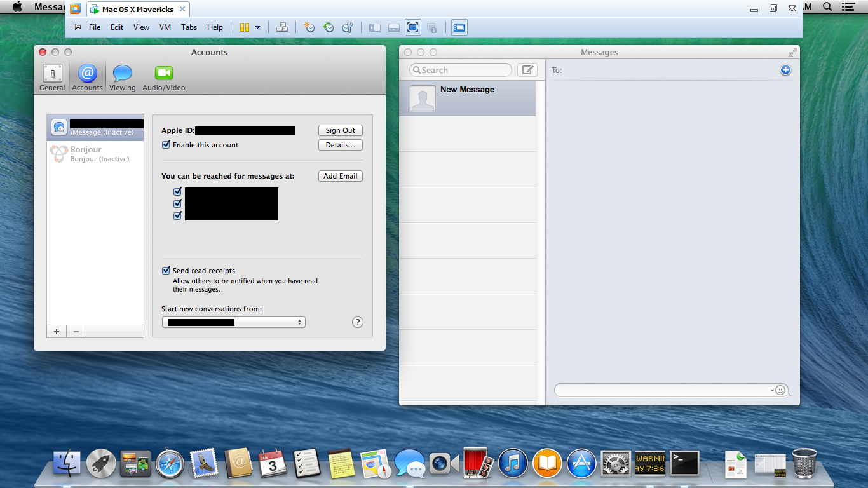The height and width of the screenshot is (488, 868).
Task: Show VMware library sidebar icon
Action: [375, 27]
